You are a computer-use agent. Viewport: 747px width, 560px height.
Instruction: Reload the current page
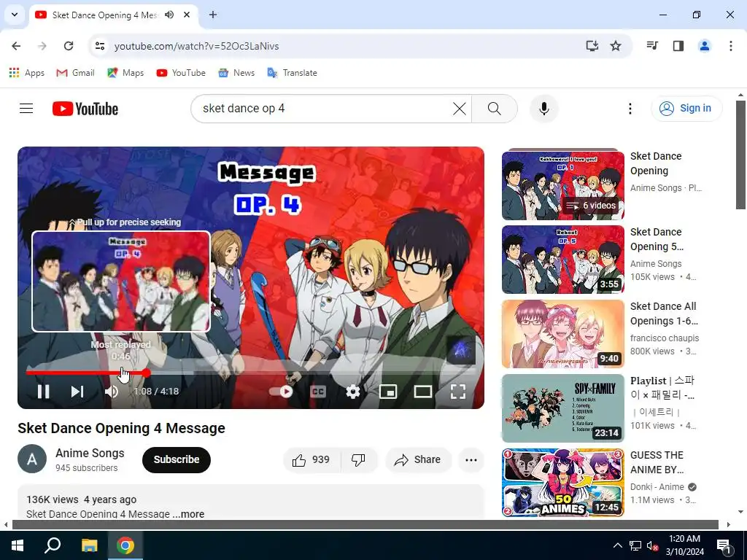(x=69, y=46)
